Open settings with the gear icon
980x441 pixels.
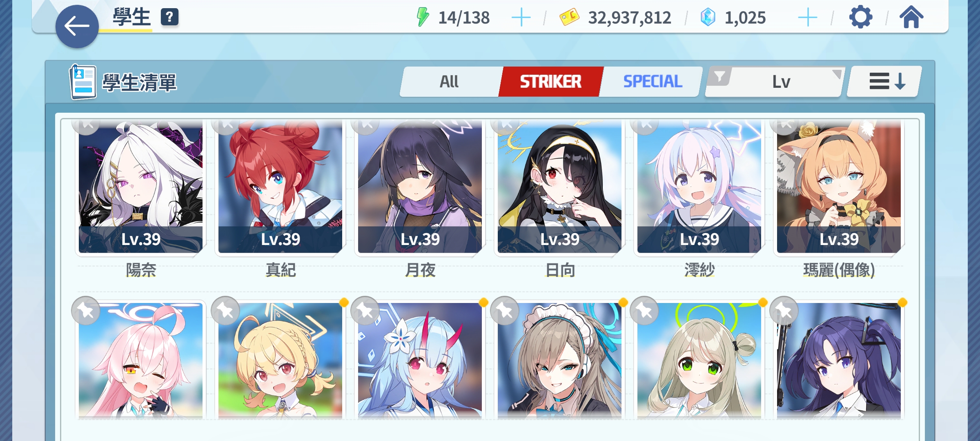click(860, 18)
